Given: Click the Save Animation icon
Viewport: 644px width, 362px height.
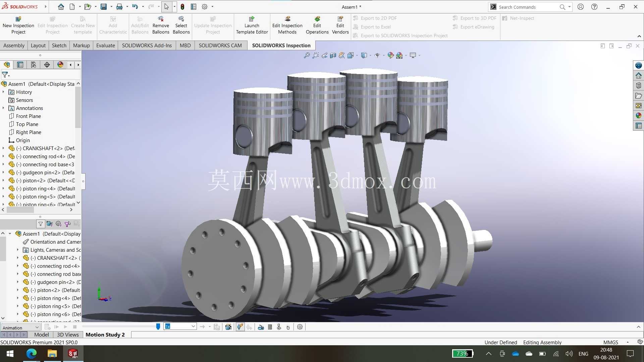Looking at the screenshot, I should coord(217,327).
